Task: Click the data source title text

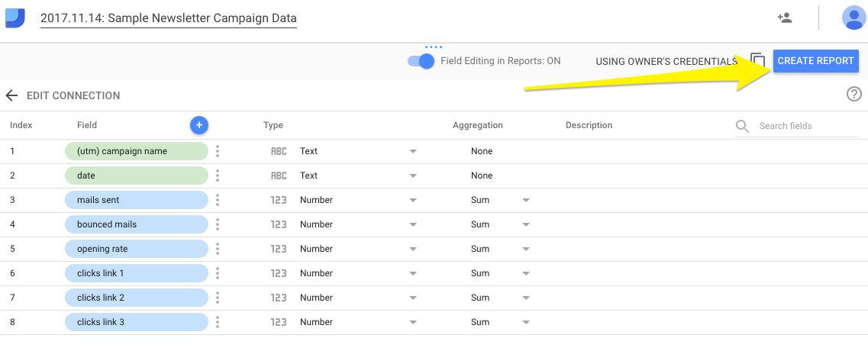Action: (x=168, y=18)
